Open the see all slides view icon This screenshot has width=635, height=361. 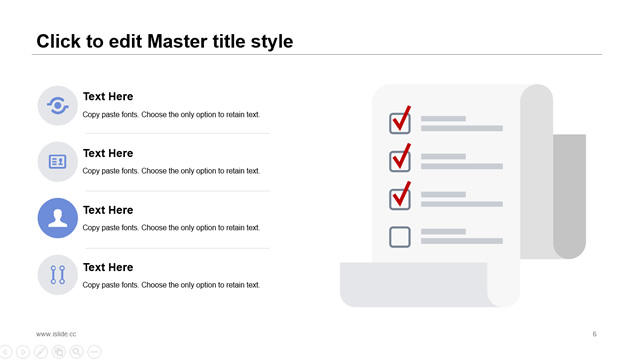tap(59, 352)
